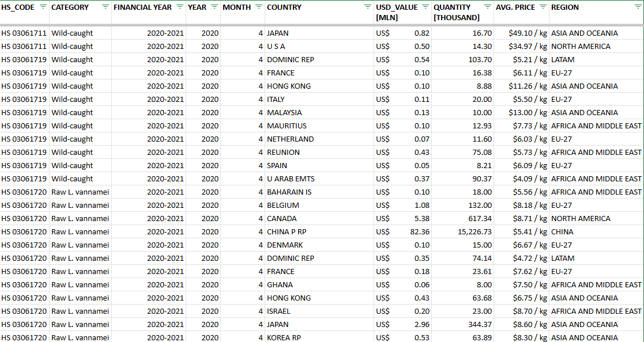Open the filter icon on HS_CODE column

(42, 7)
